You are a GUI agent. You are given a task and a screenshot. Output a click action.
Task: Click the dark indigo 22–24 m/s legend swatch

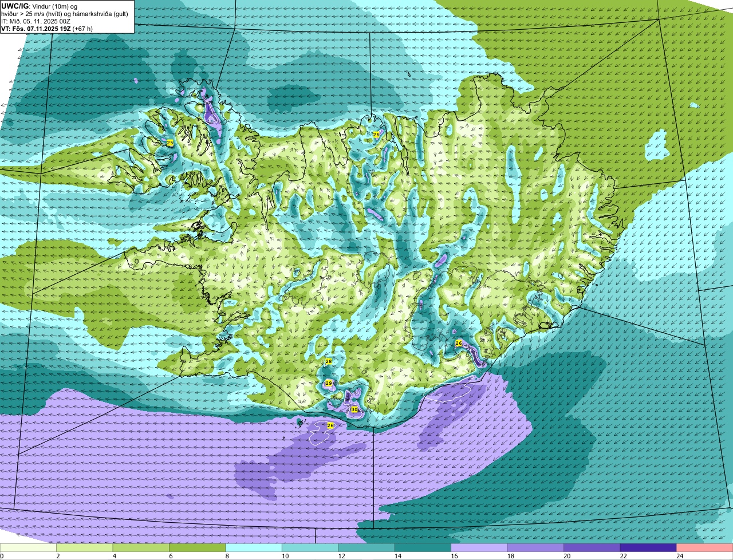pyautogui.click(x=648, y=547)
